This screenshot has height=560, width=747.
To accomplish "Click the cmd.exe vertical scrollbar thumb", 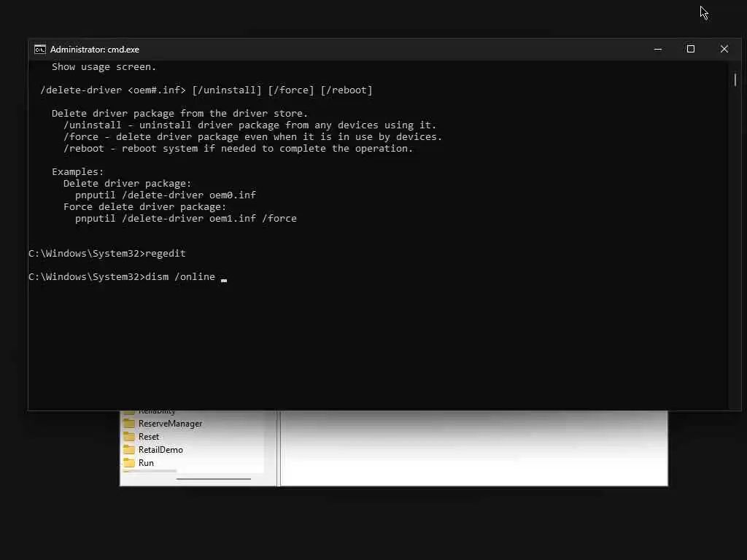I will pyautogui.click(x=735, y=79).
